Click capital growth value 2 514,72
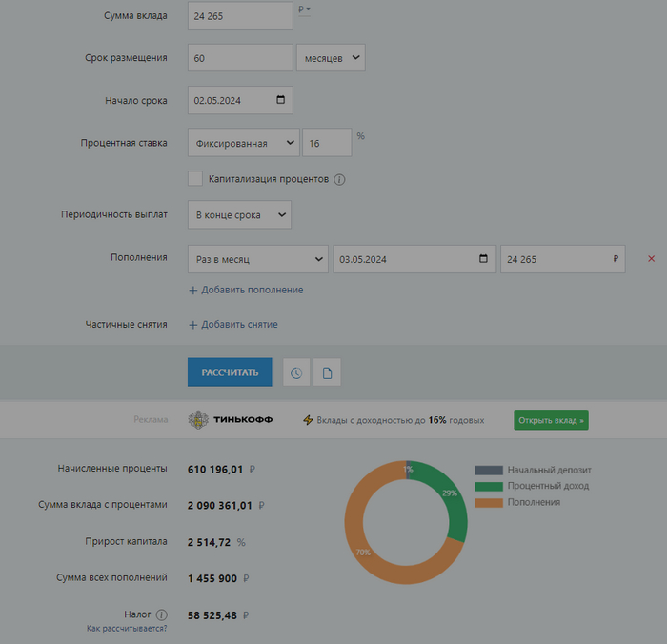 [x=209, y=542]
